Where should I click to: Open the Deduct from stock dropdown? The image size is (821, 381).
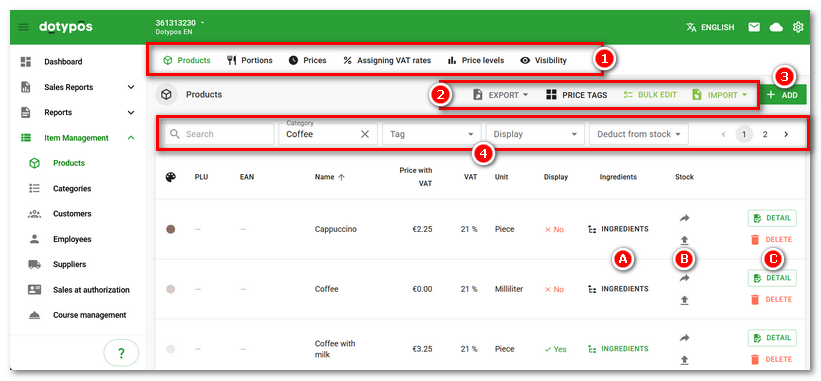point(639,134)
